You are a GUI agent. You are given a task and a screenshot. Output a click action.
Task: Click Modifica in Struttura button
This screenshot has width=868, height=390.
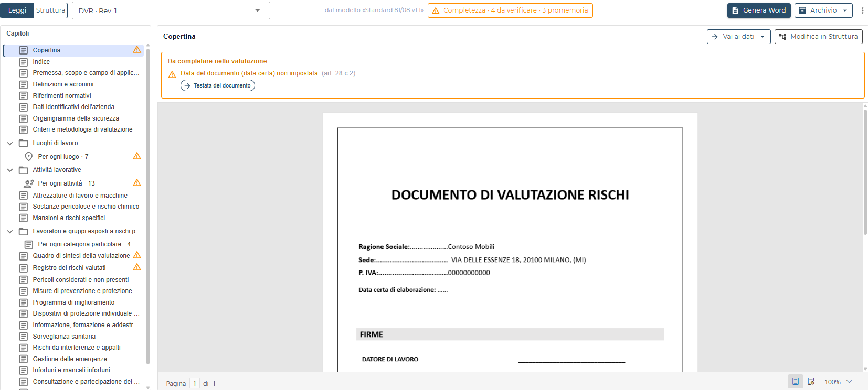point(819,37)
